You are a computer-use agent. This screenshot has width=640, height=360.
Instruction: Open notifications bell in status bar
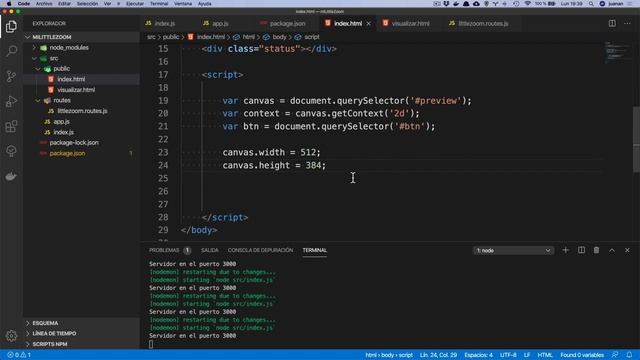[x=629, y=355]
